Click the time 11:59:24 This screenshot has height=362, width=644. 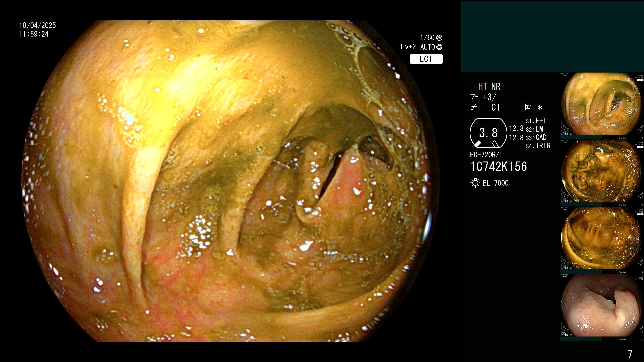[34, 34]
